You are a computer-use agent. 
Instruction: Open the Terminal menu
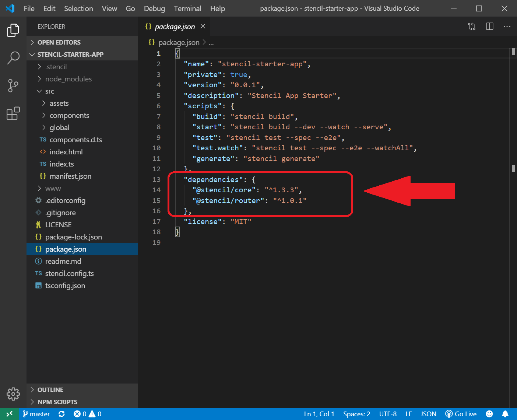point(187,8)
